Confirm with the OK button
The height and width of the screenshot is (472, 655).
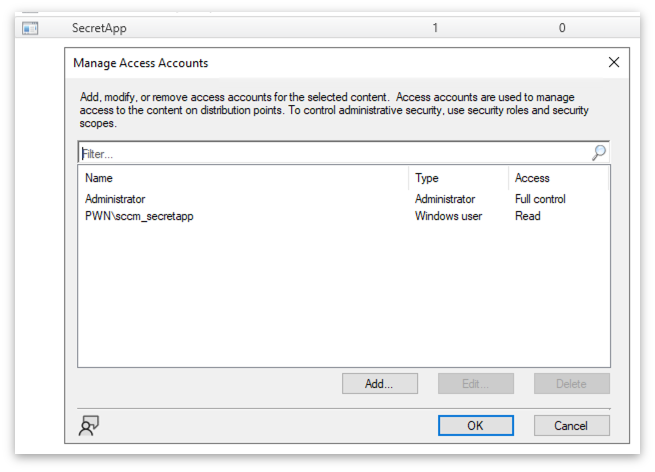[x=475, y=425]
